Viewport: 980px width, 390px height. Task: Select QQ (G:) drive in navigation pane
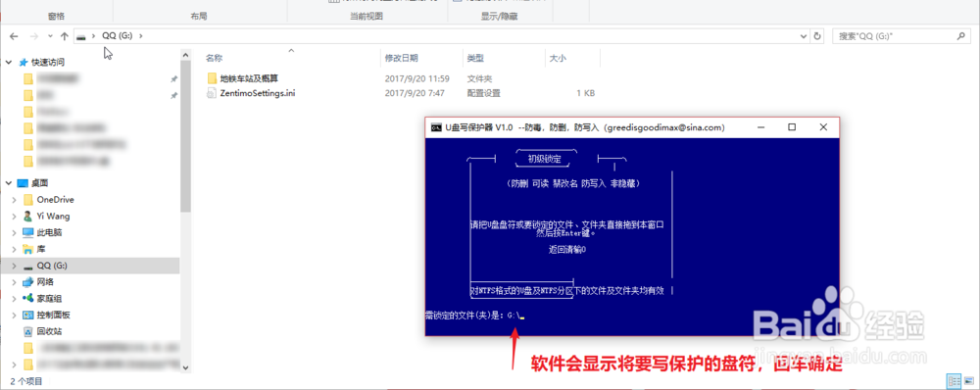click(52, 266)
